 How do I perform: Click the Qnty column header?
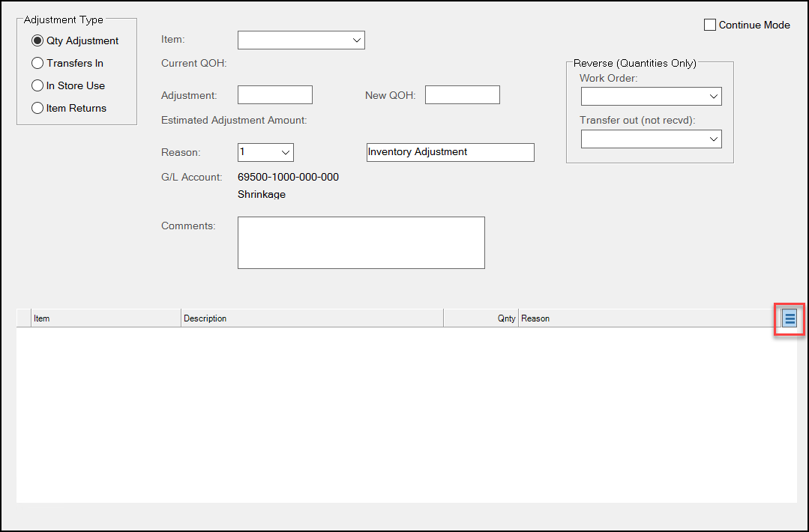coord(481,318)
